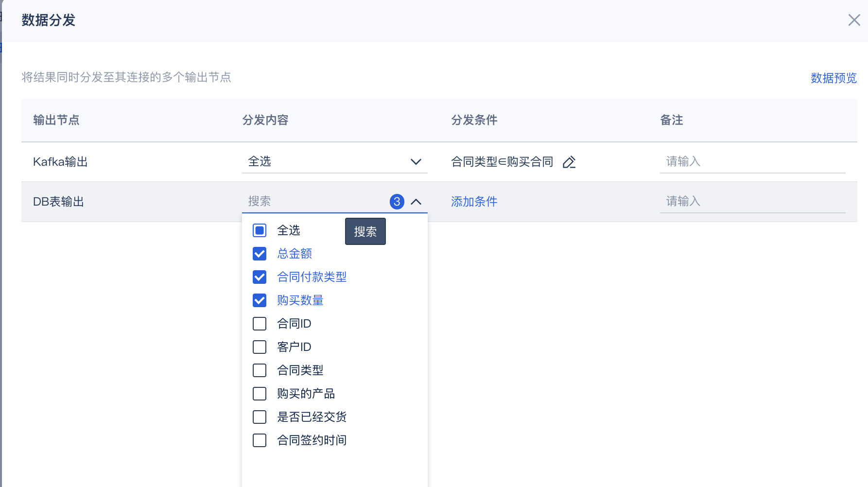Open the 数据预览 link

(833, 78)
